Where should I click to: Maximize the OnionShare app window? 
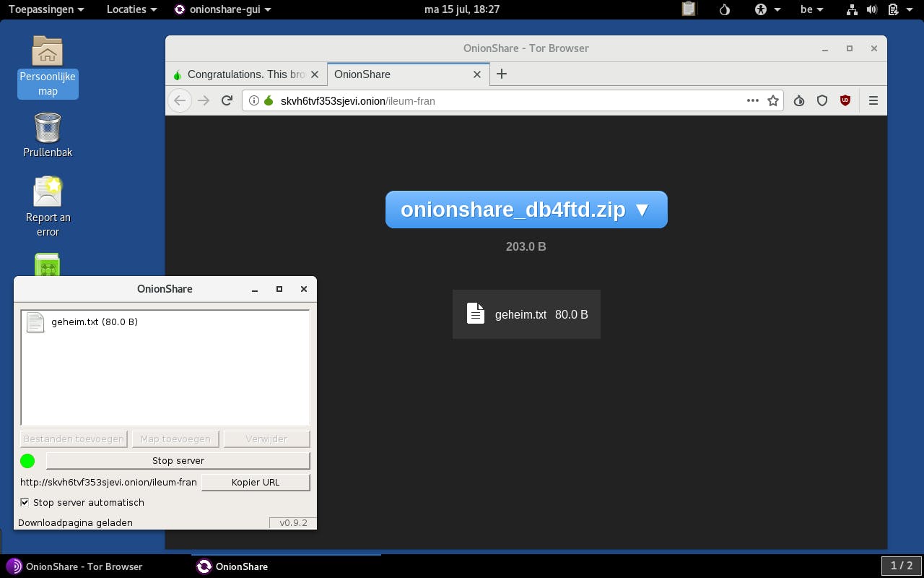click(x=279, y=289)
